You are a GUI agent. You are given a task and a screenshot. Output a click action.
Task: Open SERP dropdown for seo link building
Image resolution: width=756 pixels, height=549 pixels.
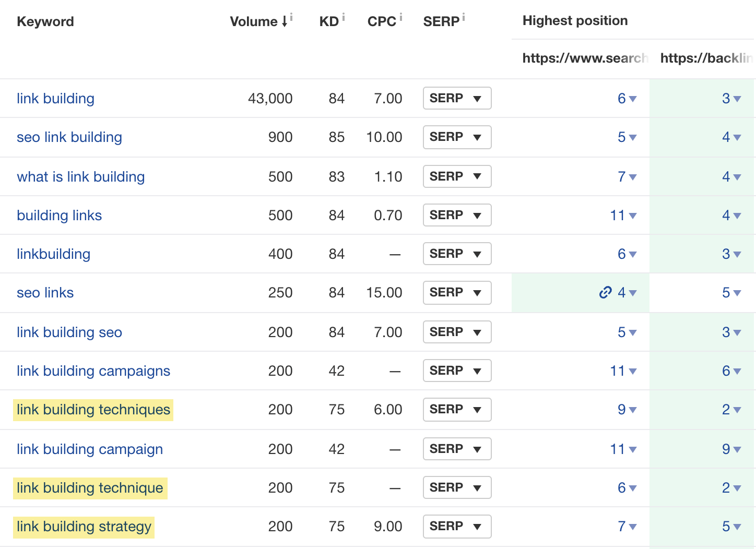tap(457, 137)
